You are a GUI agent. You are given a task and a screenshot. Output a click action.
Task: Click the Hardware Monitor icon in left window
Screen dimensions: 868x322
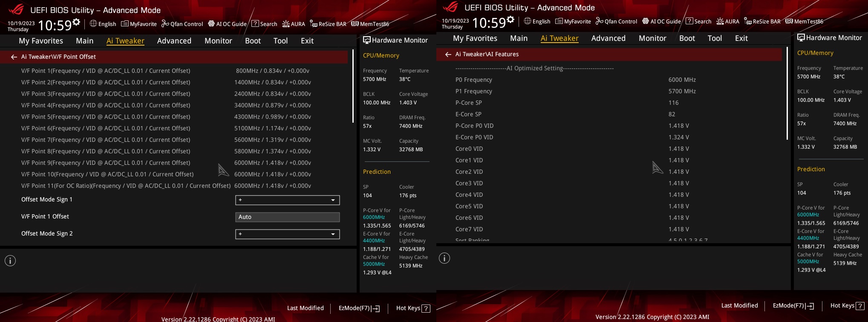pos(366,40)
